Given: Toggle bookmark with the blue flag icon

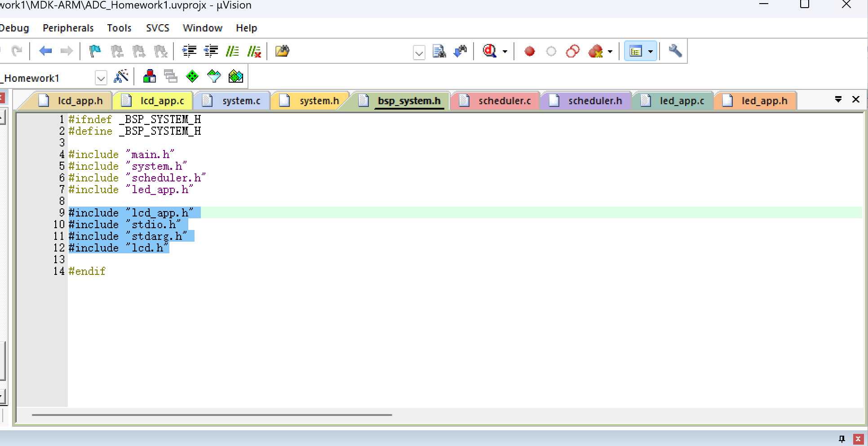Looking at the screenshot, I should point(95,51).
